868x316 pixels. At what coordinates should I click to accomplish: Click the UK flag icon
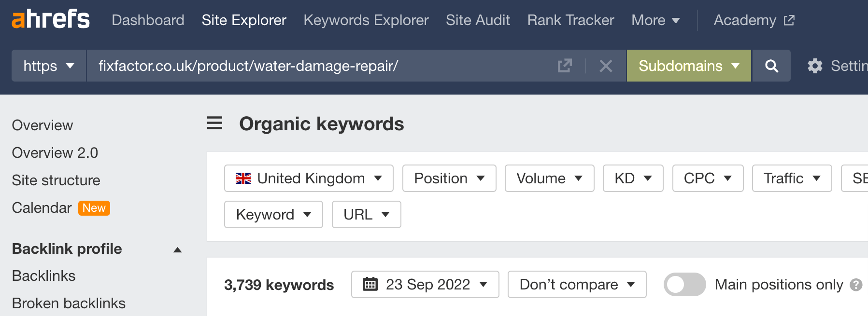[243, 179]
